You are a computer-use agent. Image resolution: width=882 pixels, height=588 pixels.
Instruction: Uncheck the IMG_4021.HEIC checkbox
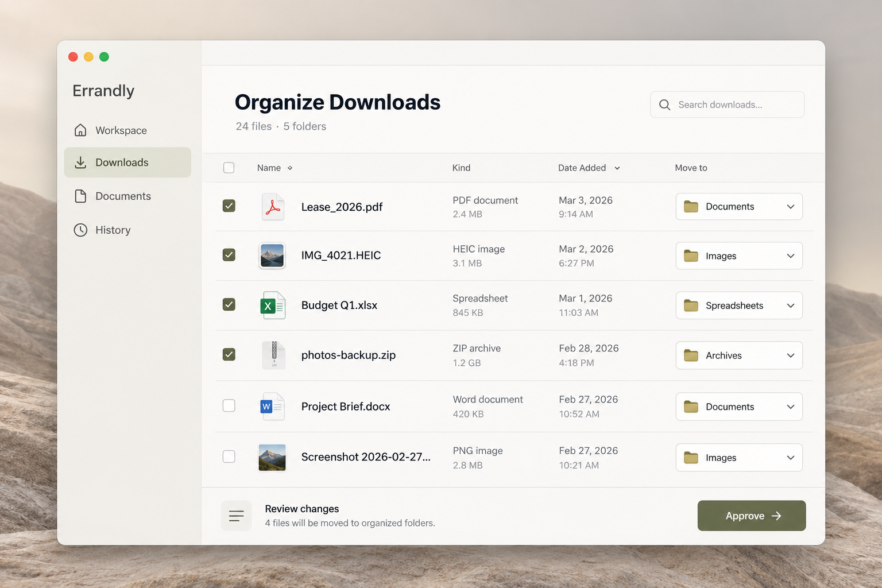(229, 254)
